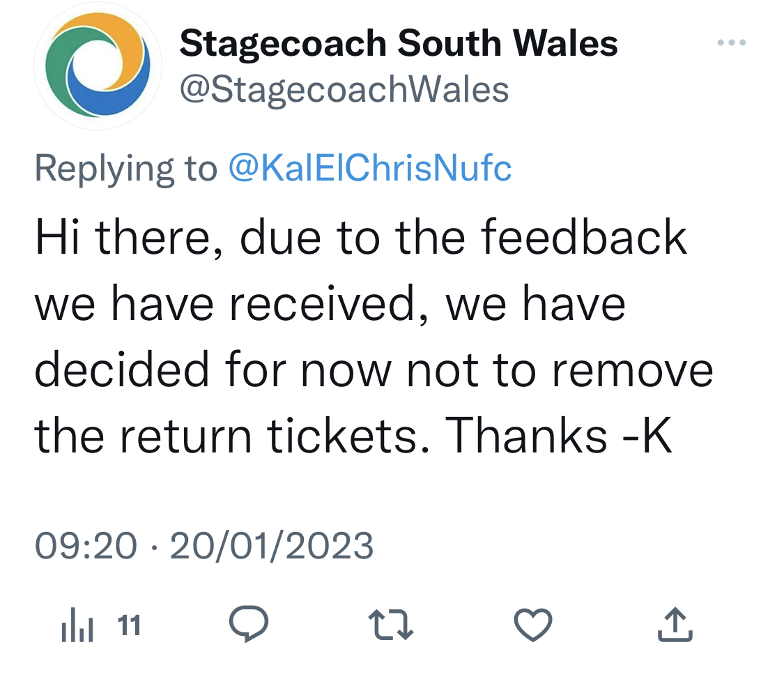Click the tweet line 'Hi there, due to the feedback'
The image size is (784, 693).
(x=361, y=238)
